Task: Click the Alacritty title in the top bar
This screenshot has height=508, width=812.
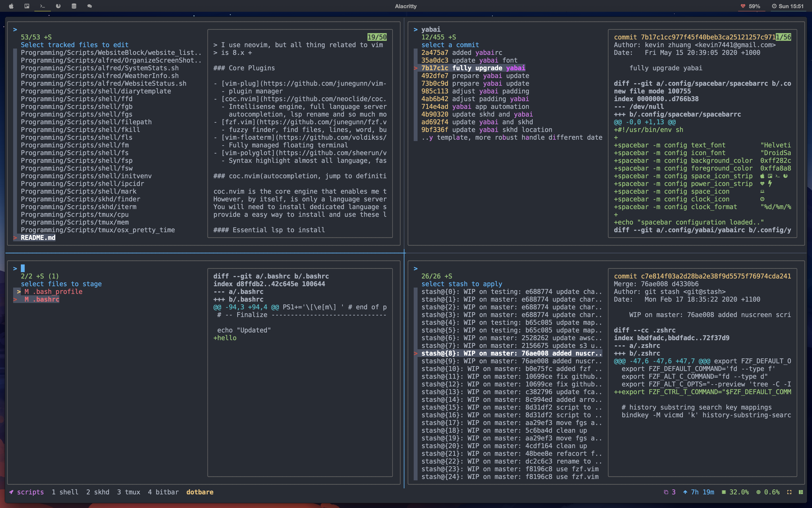Action: (406, 6)
